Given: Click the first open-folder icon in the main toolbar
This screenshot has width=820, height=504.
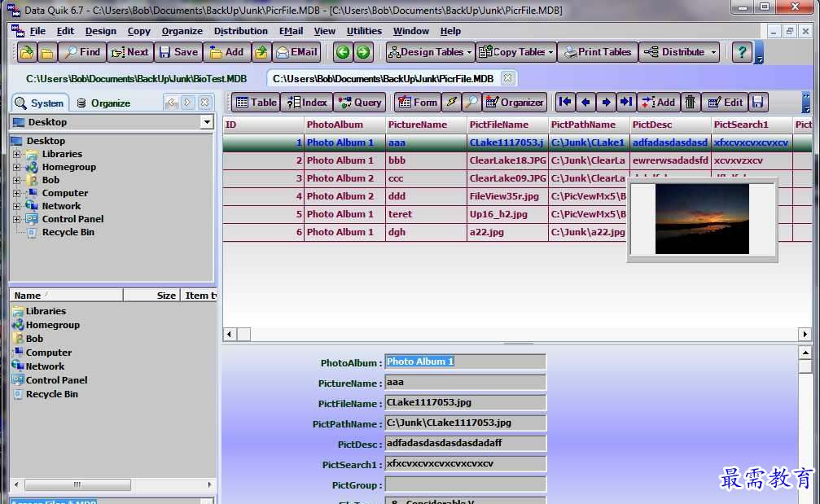Looking at the screenshot, I should pyautogui.click(x=27, y=52).
